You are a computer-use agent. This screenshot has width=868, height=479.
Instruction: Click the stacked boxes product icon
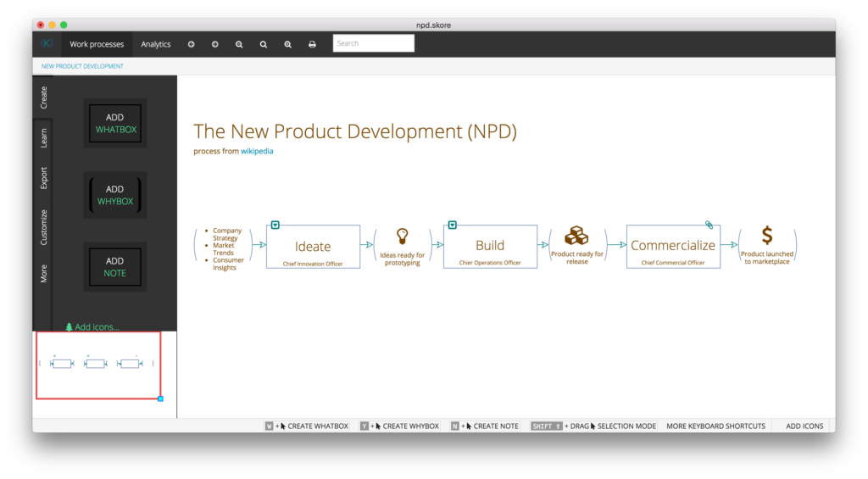coord(576,236)
